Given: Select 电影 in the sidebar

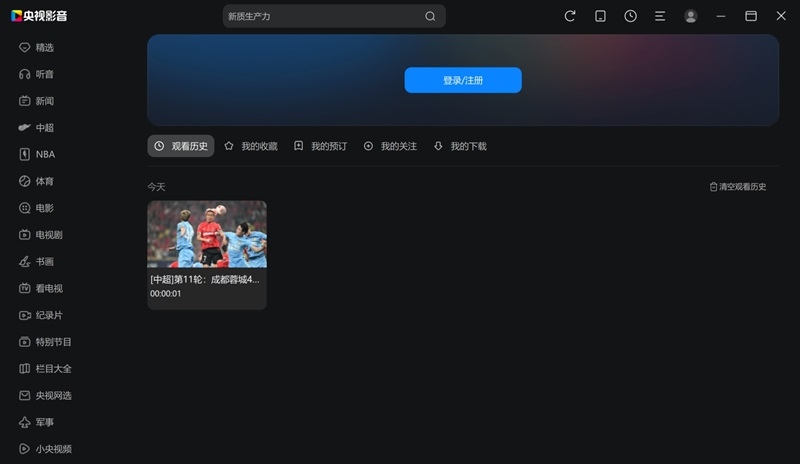Looking at the screenshot, I should click(44, 208).
